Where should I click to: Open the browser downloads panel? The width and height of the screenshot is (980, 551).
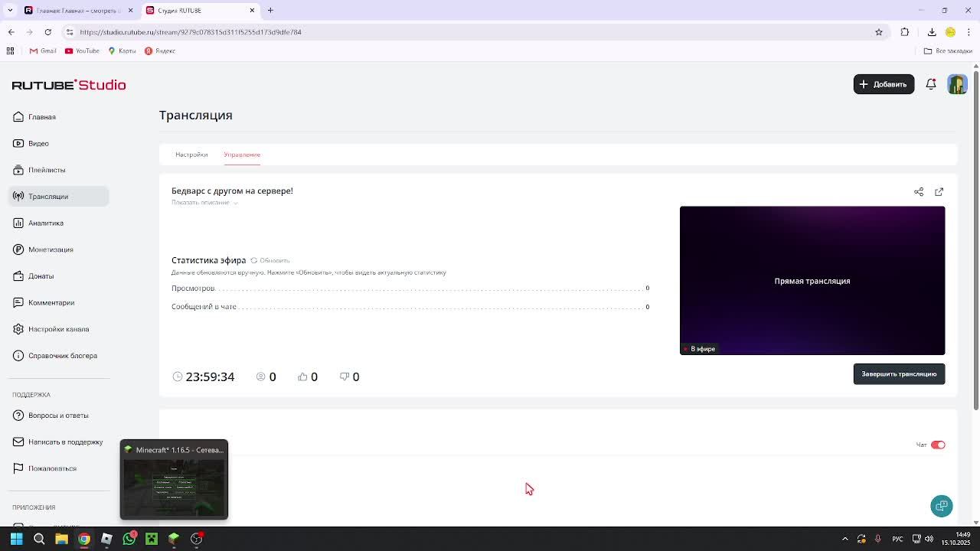click(932, 32)
